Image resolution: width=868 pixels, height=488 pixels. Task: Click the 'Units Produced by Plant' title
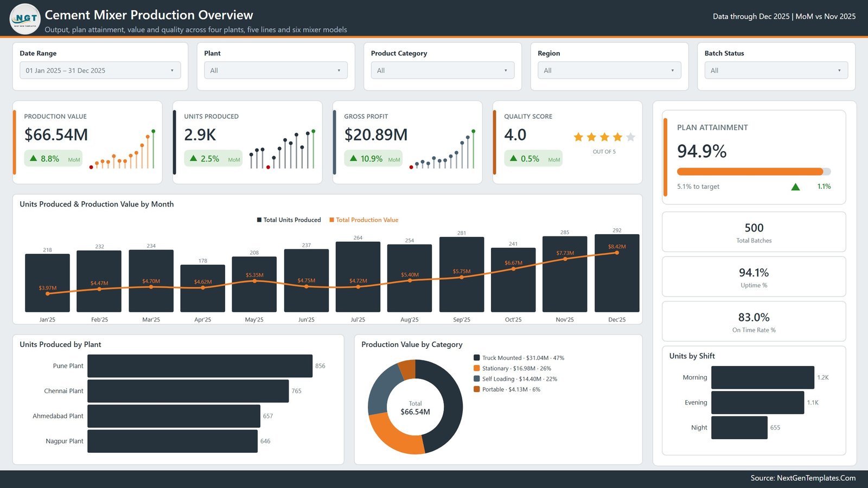click(60, 345)
